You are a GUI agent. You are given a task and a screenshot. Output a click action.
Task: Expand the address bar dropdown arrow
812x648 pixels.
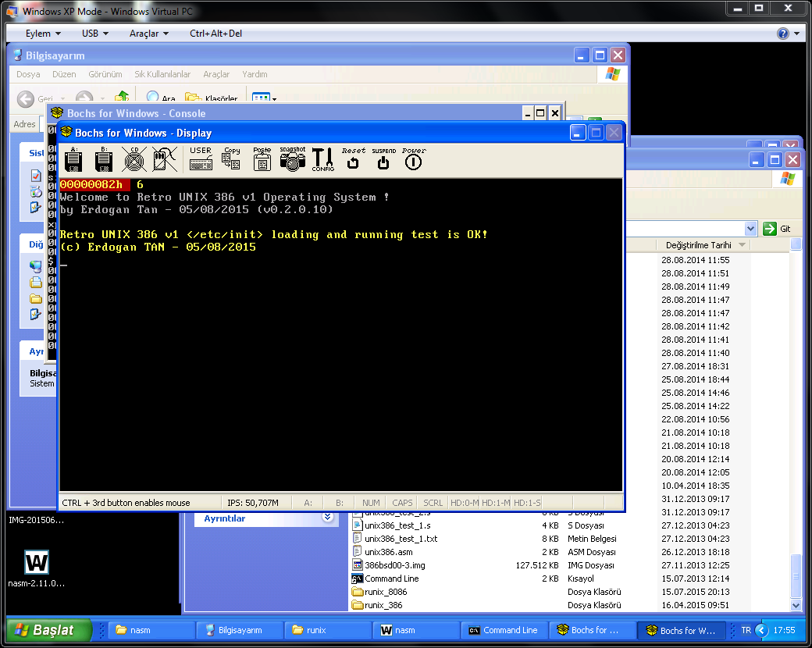[x=750, y=229]
